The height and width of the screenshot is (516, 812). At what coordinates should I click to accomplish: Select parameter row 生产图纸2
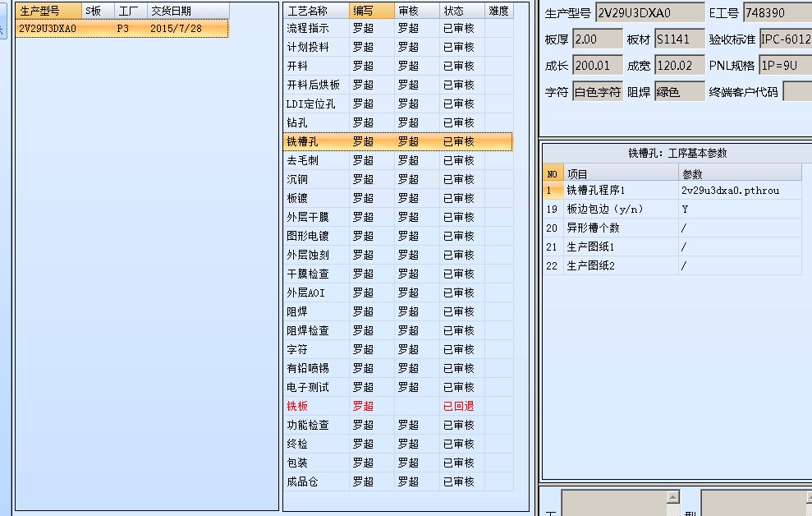(x=672, y=265)
